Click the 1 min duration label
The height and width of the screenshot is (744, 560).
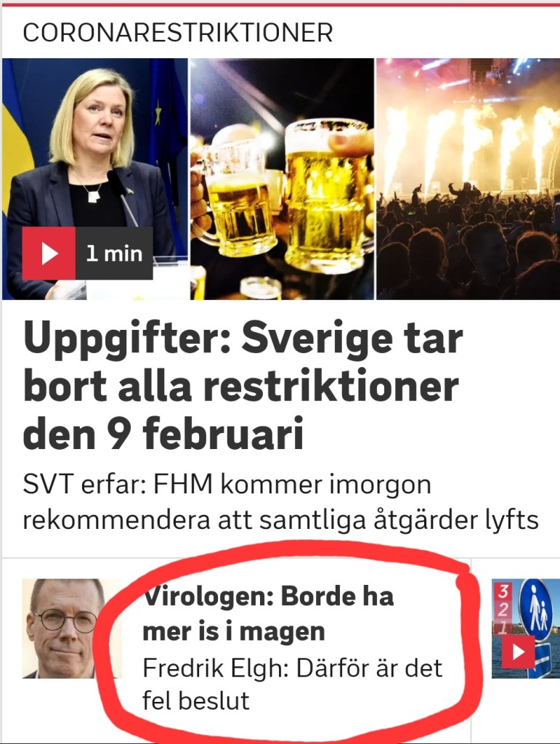114,254
